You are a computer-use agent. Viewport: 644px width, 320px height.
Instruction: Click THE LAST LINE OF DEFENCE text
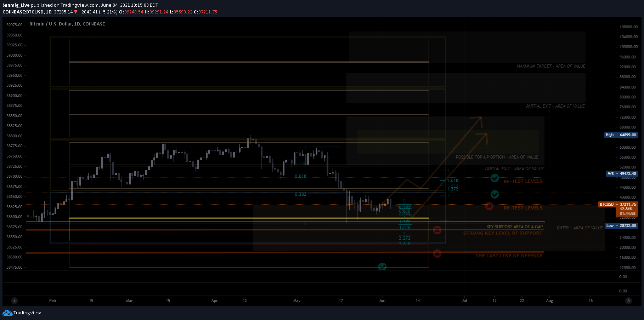tap(509, 256)
